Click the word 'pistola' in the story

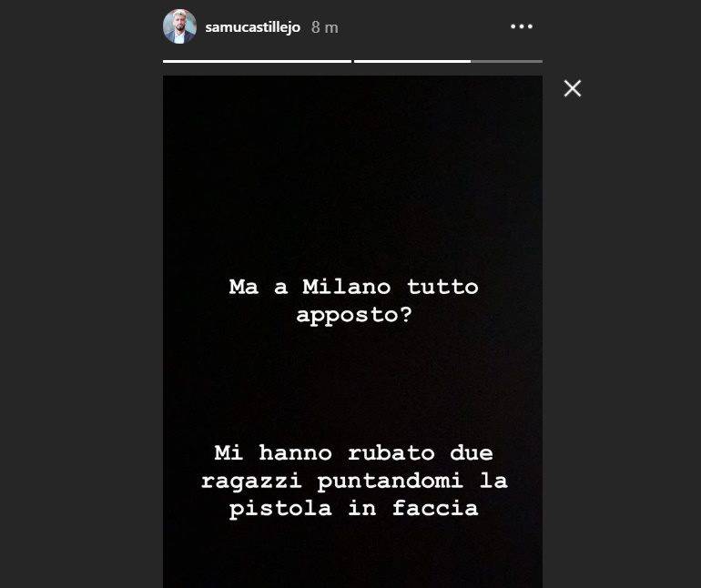pos(280,509)
